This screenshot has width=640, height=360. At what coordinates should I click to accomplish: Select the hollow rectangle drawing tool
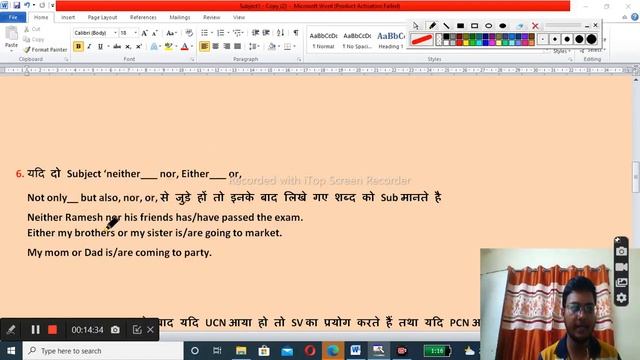pyautogui.click(x=474, y=26)
